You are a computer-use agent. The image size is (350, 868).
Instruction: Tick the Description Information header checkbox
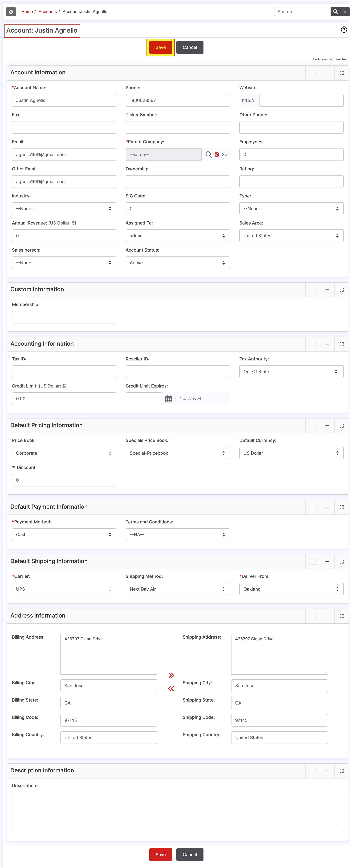(x=313, y=771)
